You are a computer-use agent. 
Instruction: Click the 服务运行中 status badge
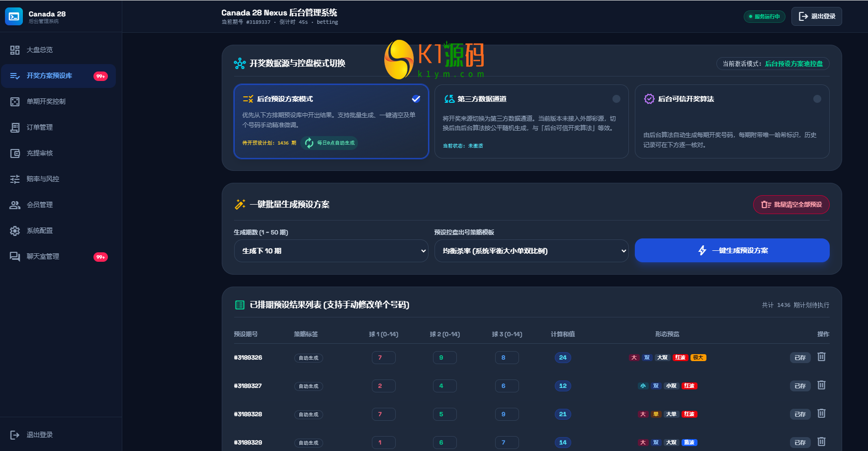point(764,16)
